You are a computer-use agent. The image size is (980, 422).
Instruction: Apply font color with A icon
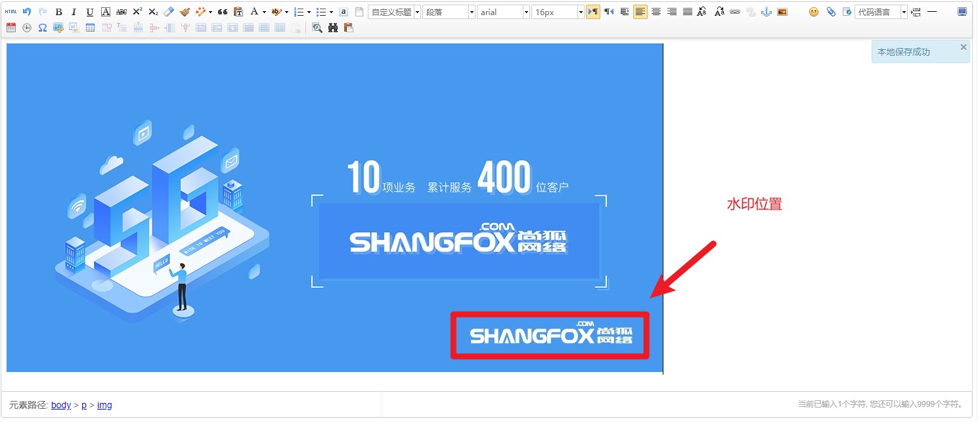click(254, 12)
